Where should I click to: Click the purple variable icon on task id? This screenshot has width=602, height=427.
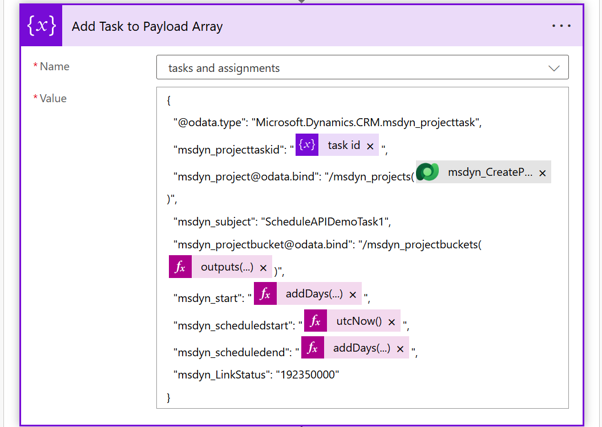pyautogui.click(x=307, y=145)
